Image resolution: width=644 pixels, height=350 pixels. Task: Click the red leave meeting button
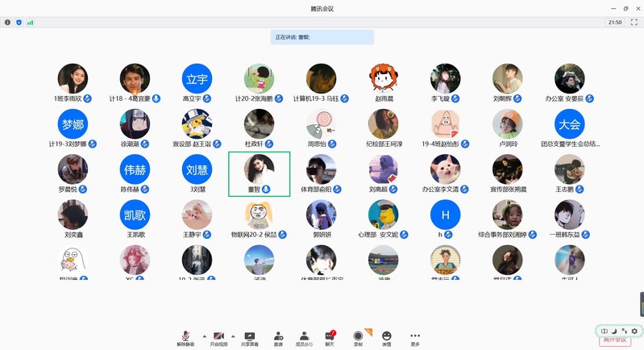coord(614,340)
